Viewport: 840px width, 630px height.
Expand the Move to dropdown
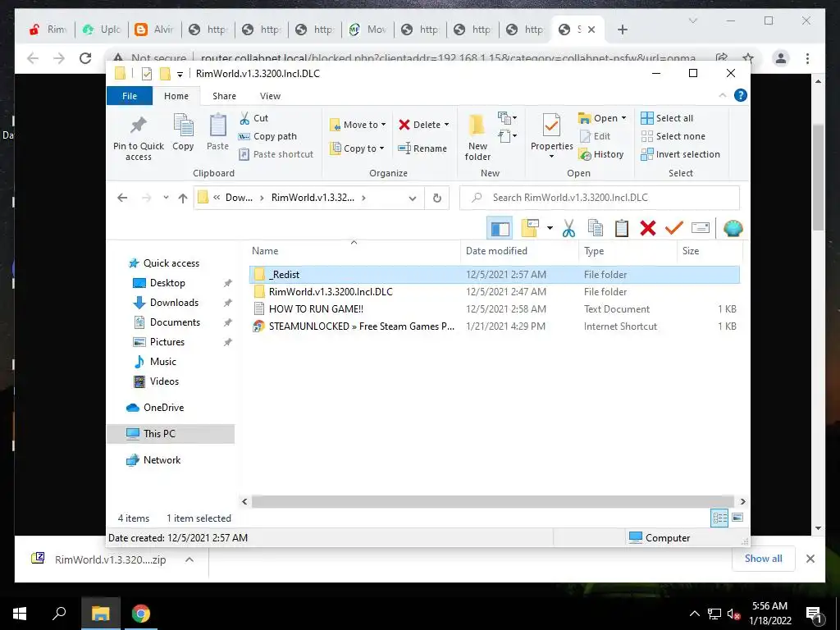(x=383, y=125)
